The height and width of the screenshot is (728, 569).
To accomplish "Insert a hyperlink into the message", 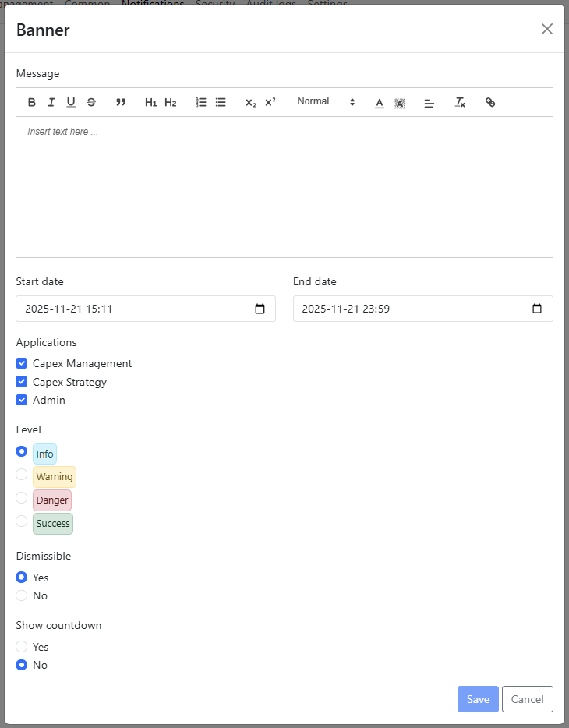I will click(490, 102).
